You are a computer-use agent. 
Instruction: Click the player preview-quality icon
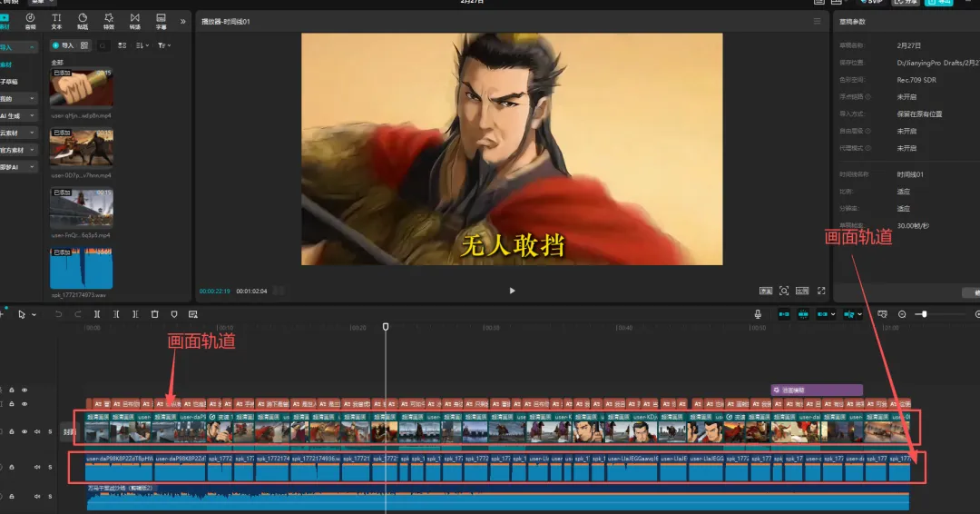click(766, 291)
